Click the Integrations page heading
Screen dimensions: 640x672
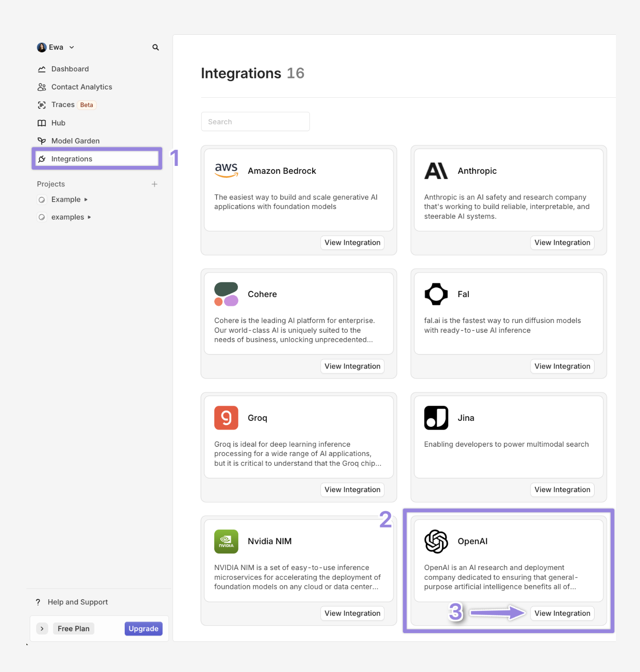(x=241, y=73)
